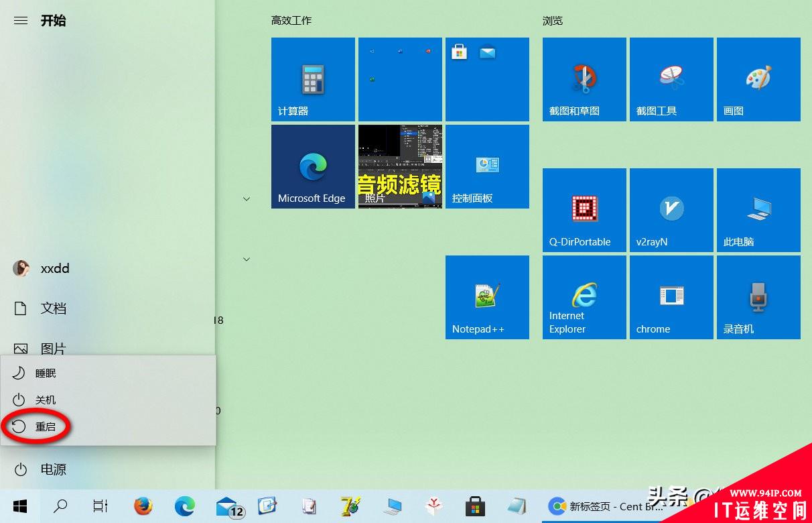Screen dimensions: 812x523
Task: Select 关机 shut down from the power menu
Action: click(x=108, y=400)
